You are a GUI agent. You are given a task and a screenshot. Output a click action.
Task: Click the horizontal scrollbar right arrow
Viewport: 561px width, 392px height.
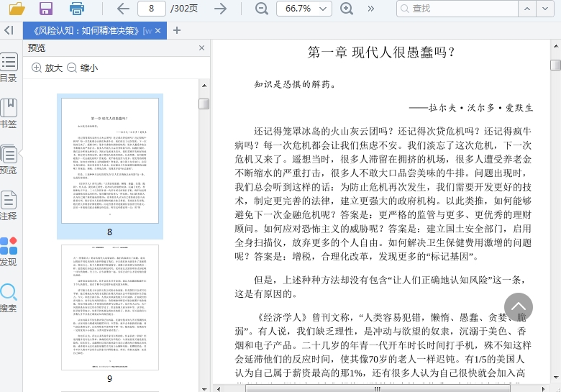click(x=543, y=389)
